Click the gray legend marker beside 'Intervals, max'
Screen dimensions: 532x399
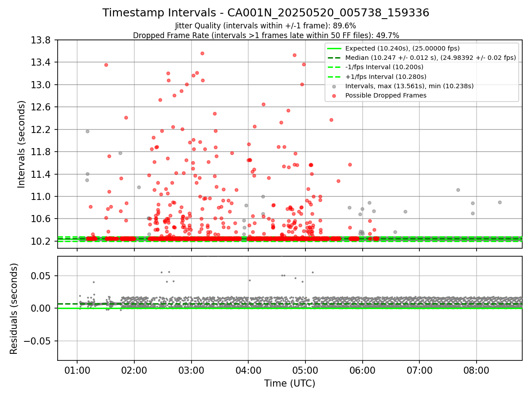point(334,86)
